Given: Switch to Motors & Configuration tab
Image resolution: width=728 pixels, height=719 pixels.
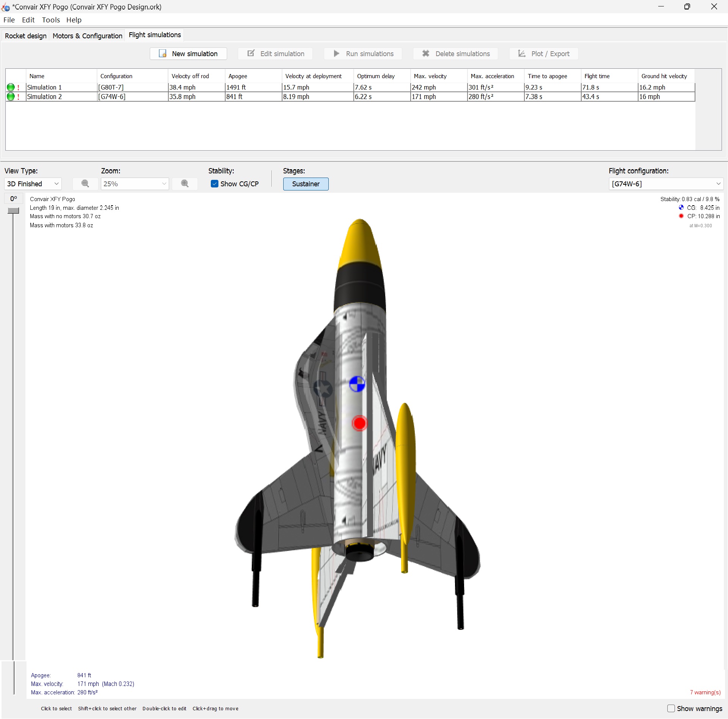Looking at the screenshot, I should (x=87, y=36).
